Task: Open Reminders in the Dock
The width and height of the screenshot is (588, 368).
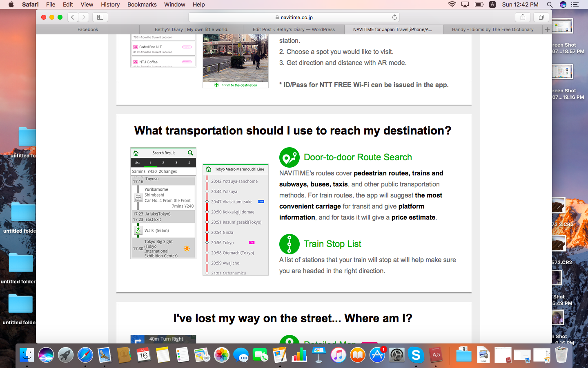Action: [x=183, y=355]
